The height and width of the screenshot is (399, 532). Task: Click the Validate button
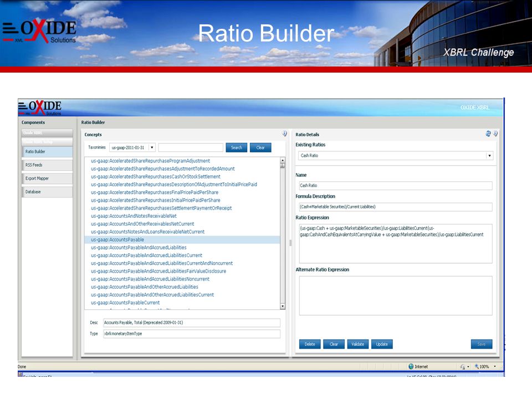[357, 344]
